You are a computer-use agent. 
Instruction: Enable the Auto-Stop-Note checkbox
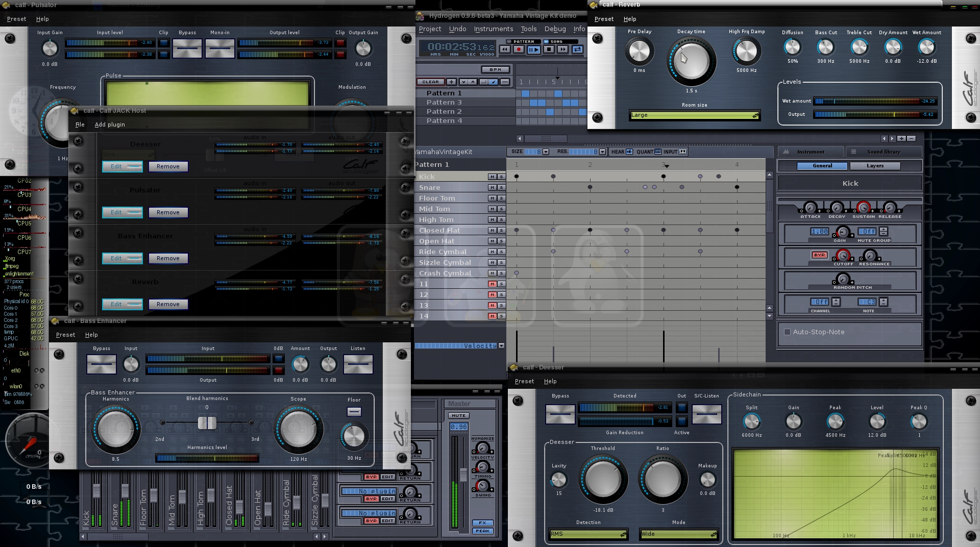pos(787,332)
